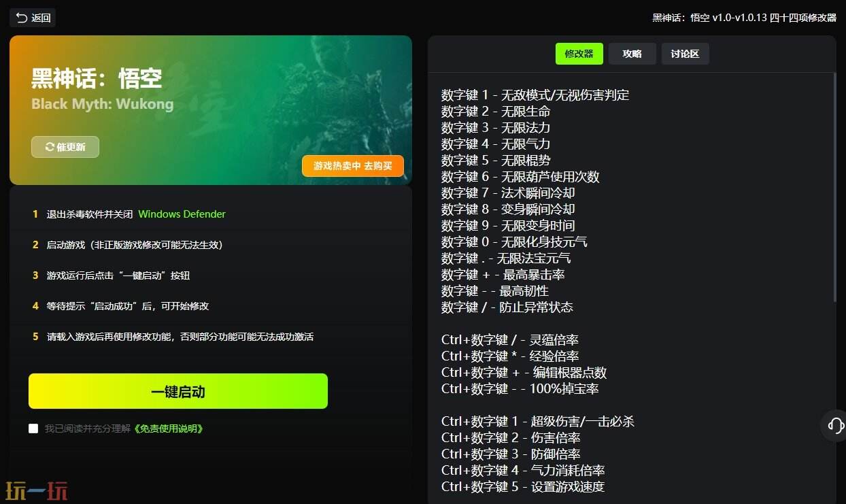Click Ctrl+数字键 5 - 设置游戏速度 line

(523, 487)
